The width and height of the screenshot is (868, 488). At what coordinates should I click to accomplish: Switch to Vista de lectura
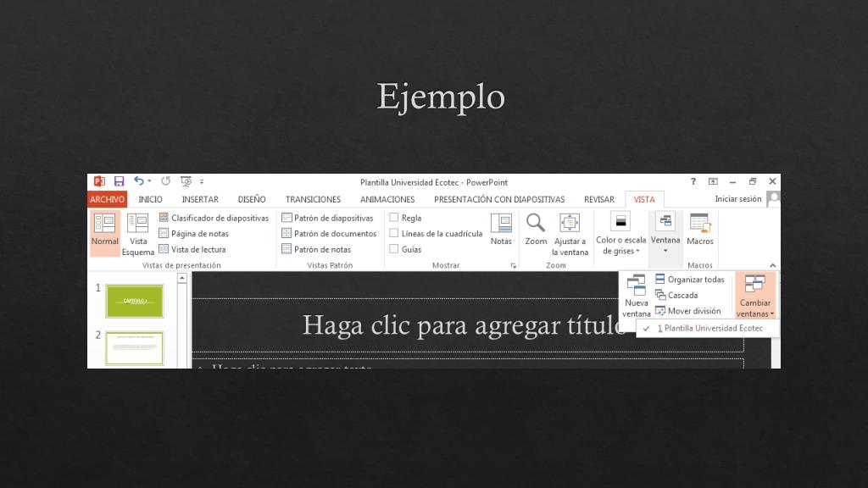(192, 250)
